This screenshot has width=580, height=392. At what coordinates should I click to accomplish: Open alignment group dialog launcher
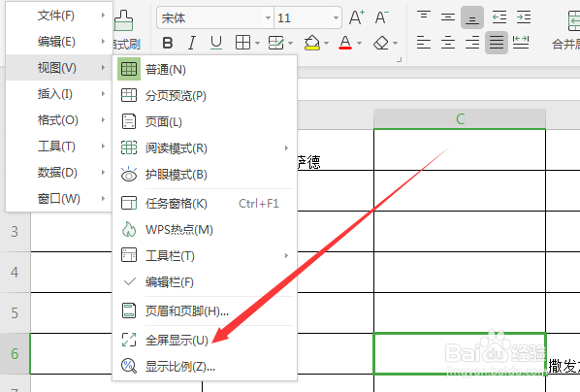[x=400, y=59]
